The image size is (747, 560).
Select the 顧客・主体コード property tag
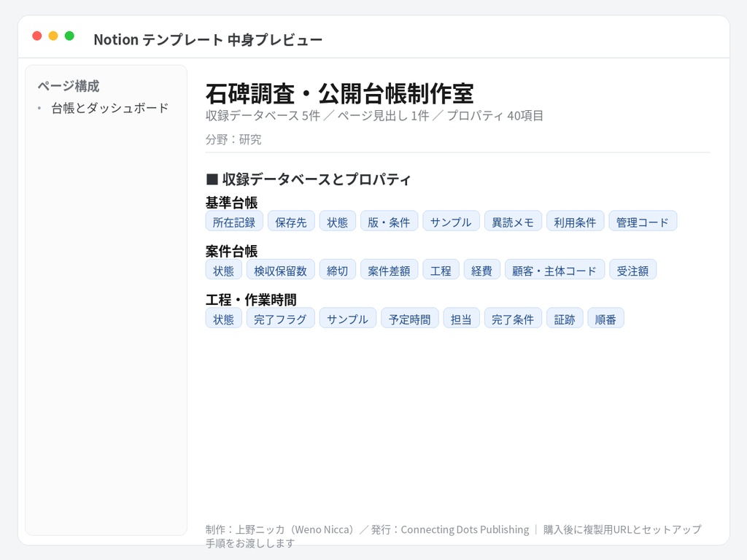point(554,270)
